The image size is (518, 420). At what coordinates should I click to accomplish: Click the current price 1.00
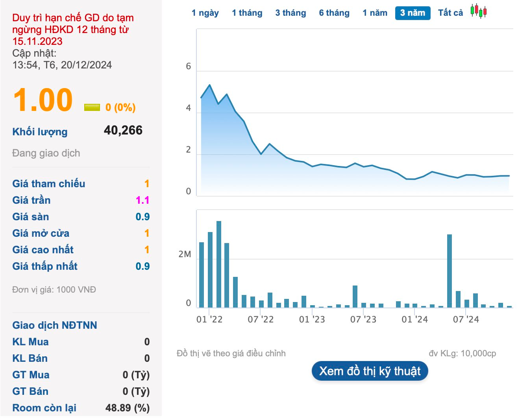tap(43, 100)
